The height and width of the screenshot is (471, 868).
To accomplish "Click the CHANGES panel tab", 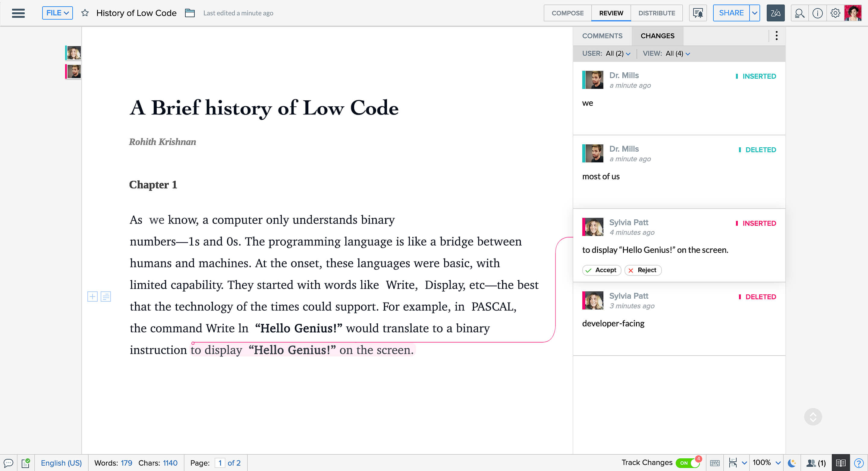I will [658, 35].
